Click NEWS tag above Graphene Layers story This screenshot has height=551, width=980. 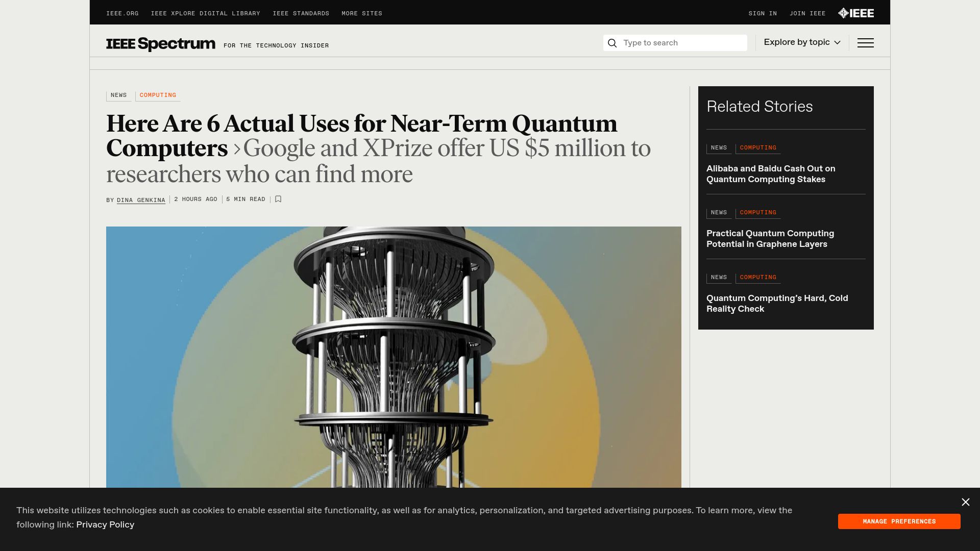tap(719, 213)
